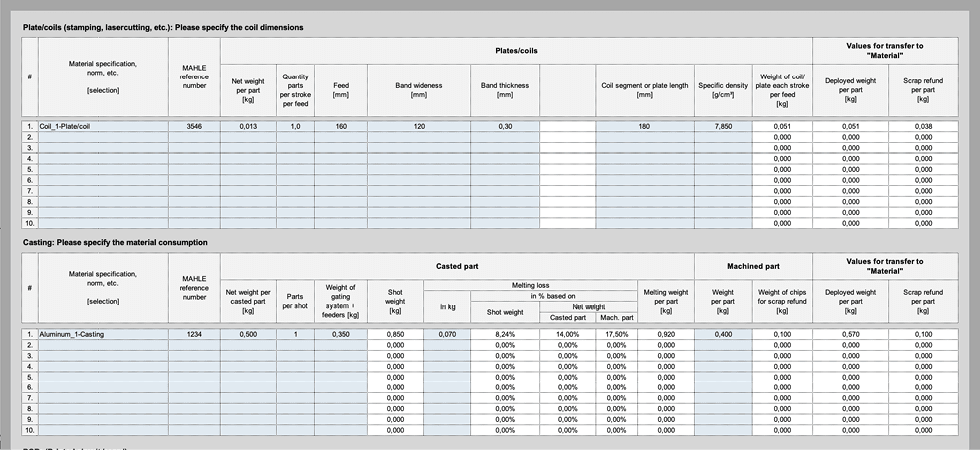Click Band thickness cell showing 0,30
The height and width of the screenshot is (450, 980).
tap(504, 127)
